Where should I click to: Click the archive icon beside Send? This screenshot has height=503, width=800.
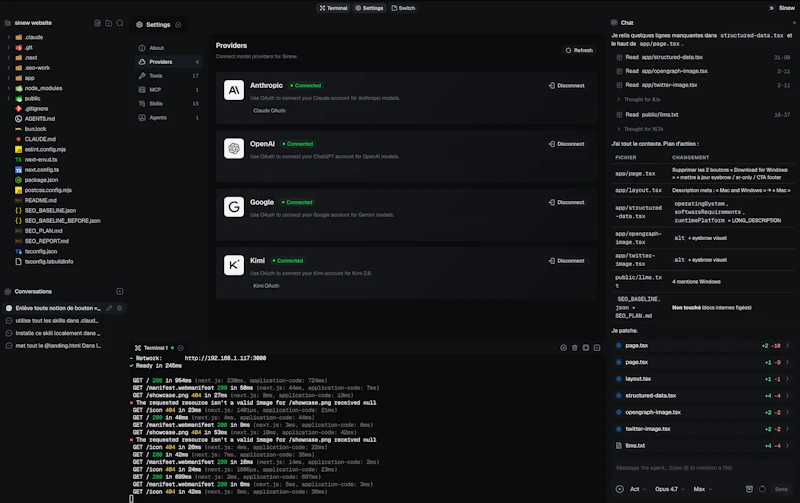749,489
